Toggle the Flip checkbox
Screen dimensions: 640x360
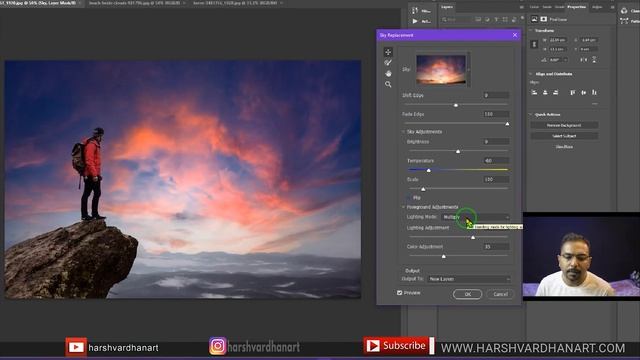pyautogui.click(x=409, y=198)
